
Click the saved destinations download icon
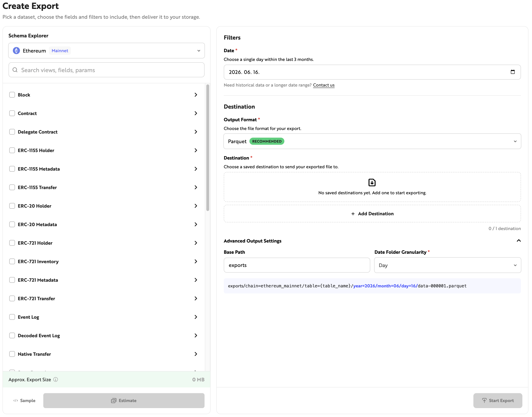coord(372,182)
